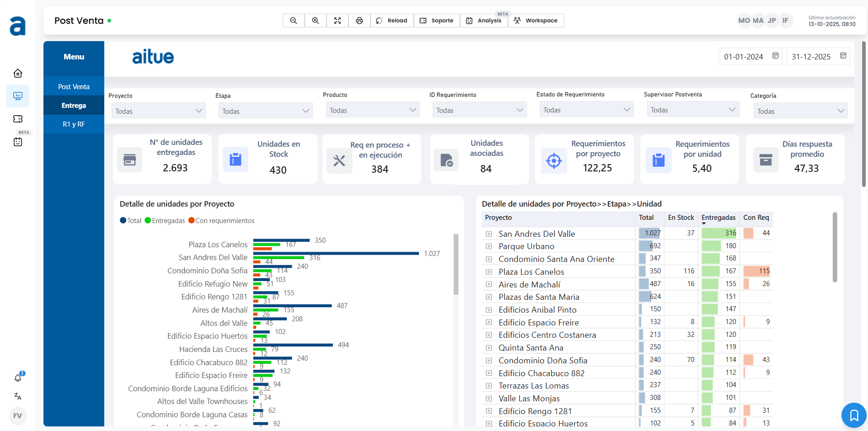Toggle fullscreen with the expand icon
The image size is (868, 431).
click(338, 21)
